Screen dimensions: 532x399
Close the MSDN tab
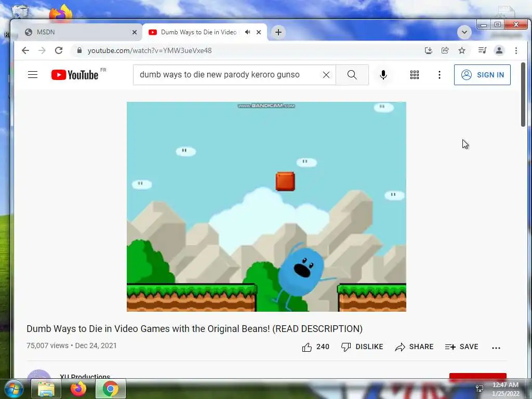click(x=135, y=32)
